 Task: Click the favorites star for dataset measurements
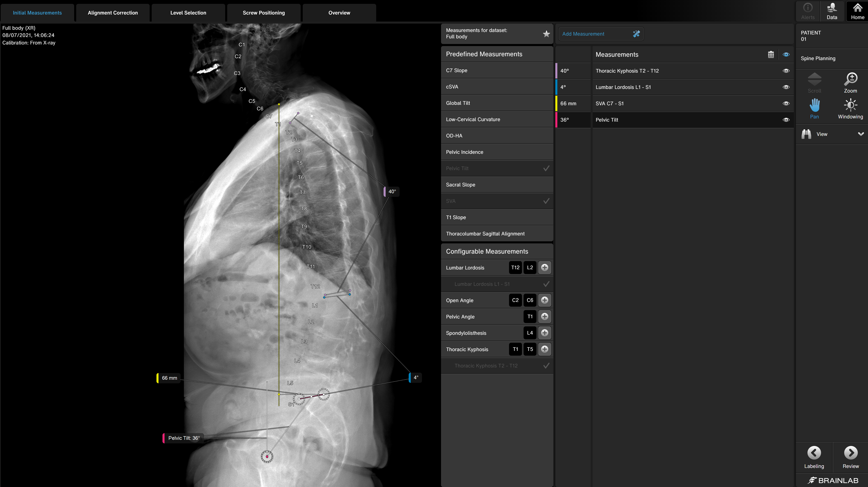pyautogui.click(x=546, y=34)
